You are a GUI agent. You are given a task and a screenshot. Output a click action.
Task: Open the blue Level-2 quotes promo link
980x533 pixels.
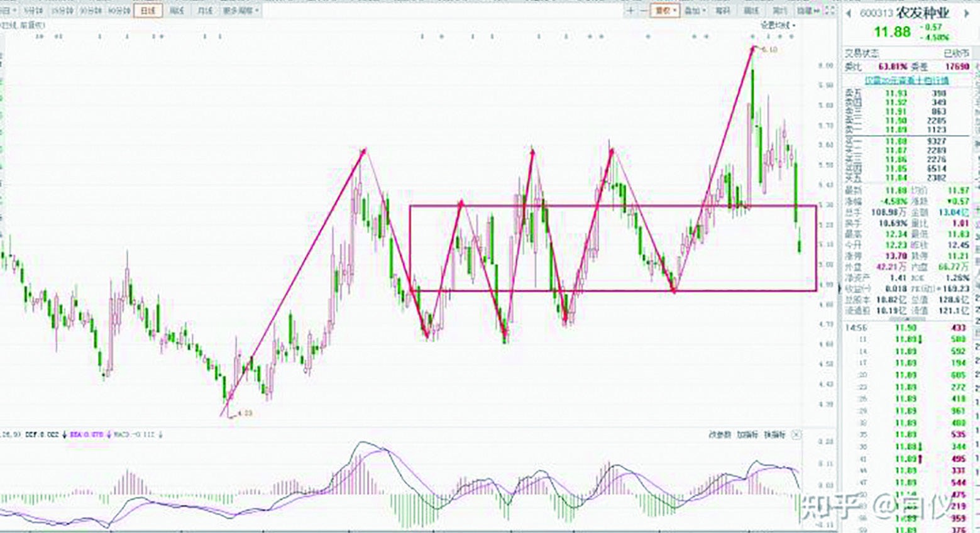click(x=906, y=80)
